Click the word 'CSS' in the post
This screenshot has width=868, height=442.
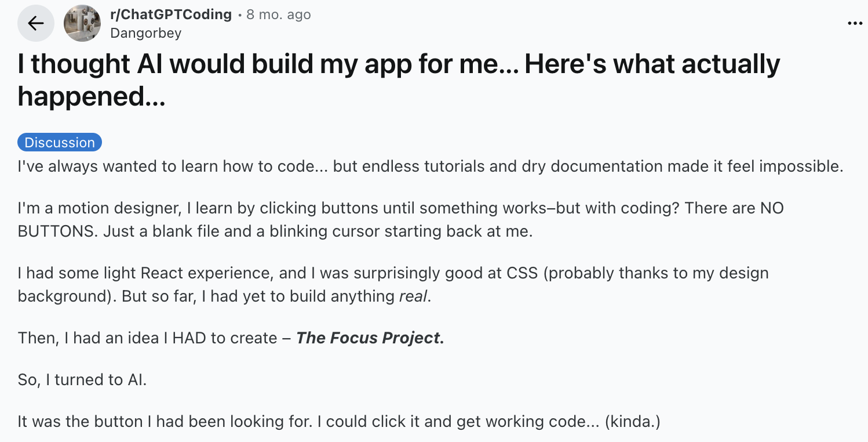click(523, 273)
